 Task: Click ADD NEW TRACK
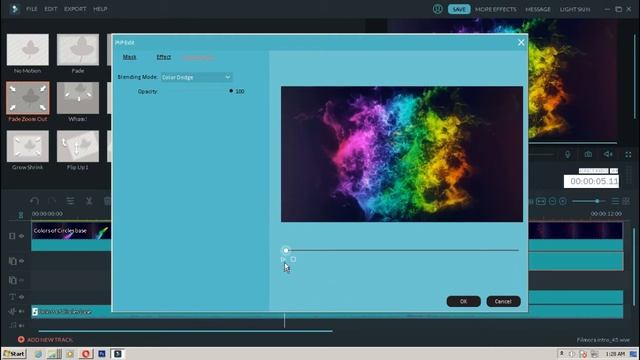[45, 340]
